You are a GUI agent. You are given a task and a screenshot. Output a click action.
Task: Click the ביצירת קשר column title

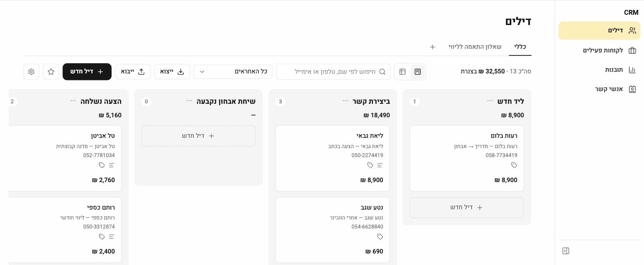click(371, 101)
